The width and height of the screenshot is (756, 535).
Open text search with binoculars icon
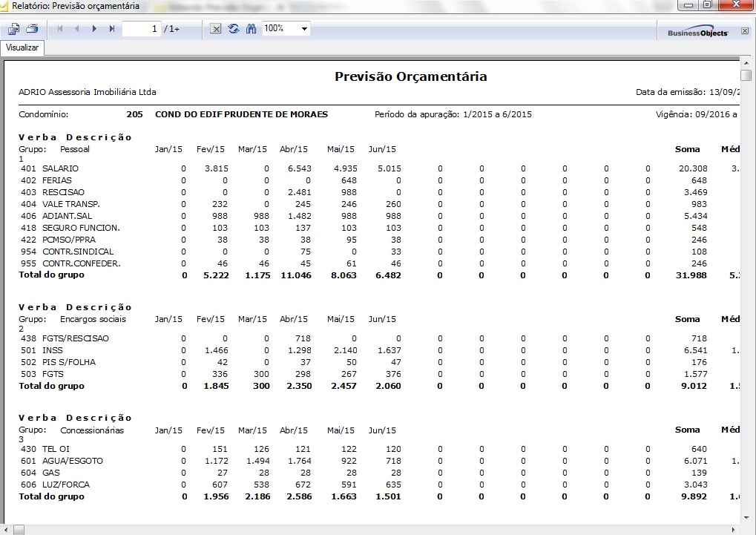[x=251, y=29]
